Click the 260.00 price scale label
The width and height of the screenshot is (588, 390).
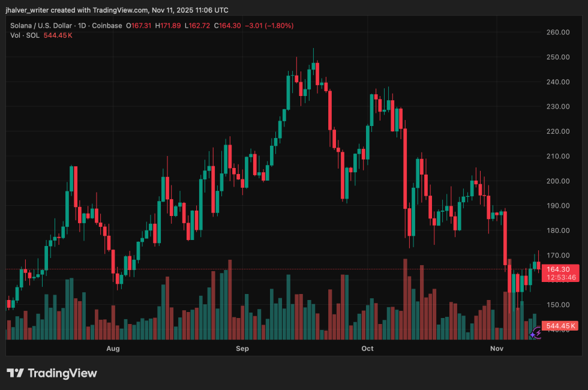559,32
